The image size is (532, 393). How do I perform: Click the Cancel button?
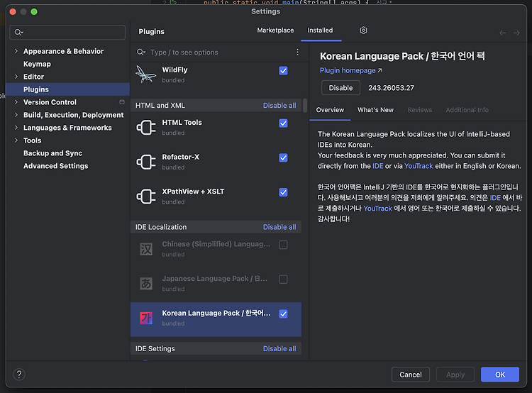pyautogui.click(x=411, y=375)
